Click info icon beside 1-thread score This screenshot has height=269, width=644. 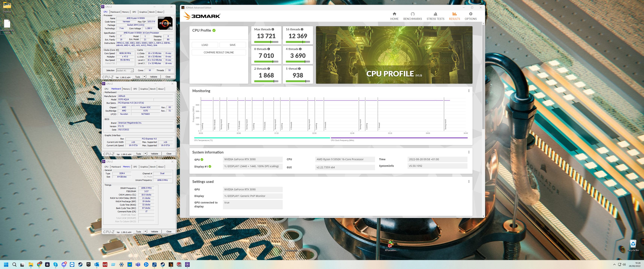299,69
